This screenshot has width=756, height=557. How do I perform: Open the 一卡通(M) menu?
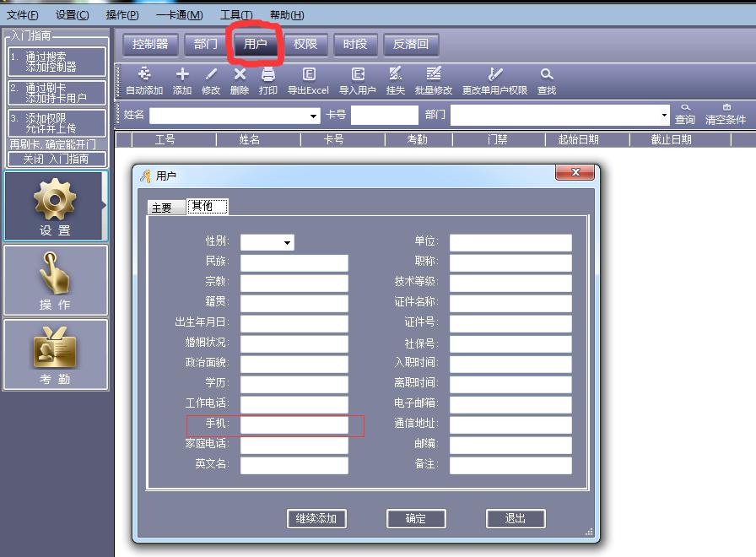pos(179,15)
